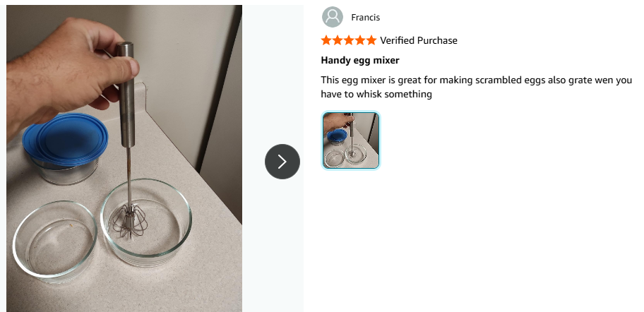Select the third orange rating star
The image size is (644, 312).
tap(349, 40)
